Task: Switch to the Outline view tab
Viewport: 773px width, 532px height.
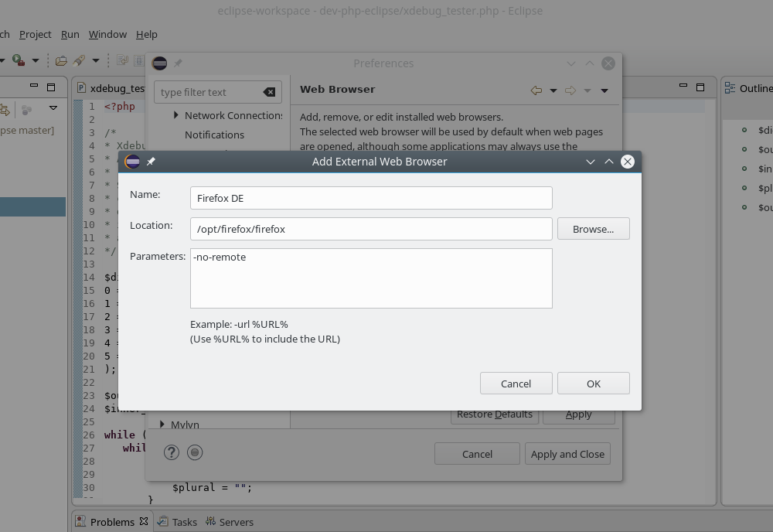Action: point(748,88)
